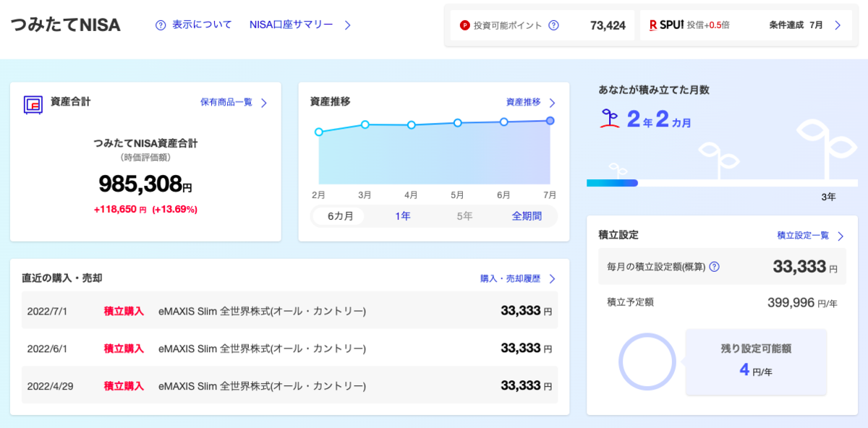The image size is (868, 428).
Task: Click the chevron next to NISA口座サマリー
Action: coord(347,25)
